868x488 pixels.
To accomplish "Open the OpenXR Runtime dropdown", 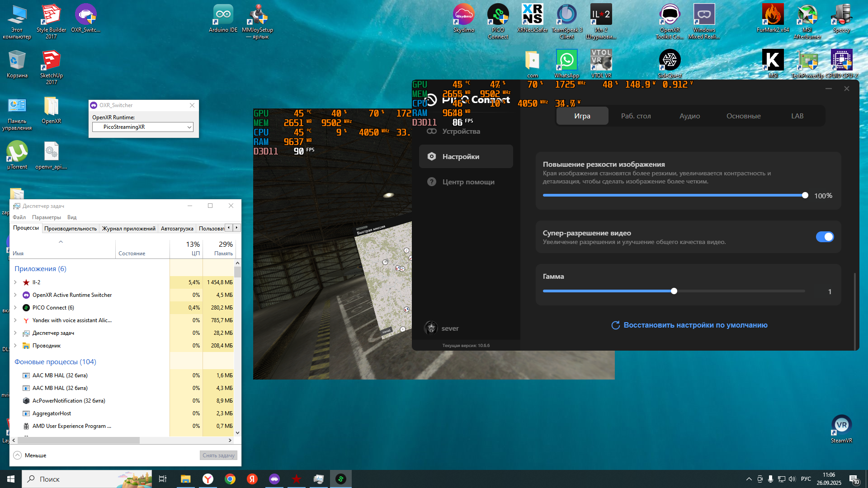I will 143,127.
